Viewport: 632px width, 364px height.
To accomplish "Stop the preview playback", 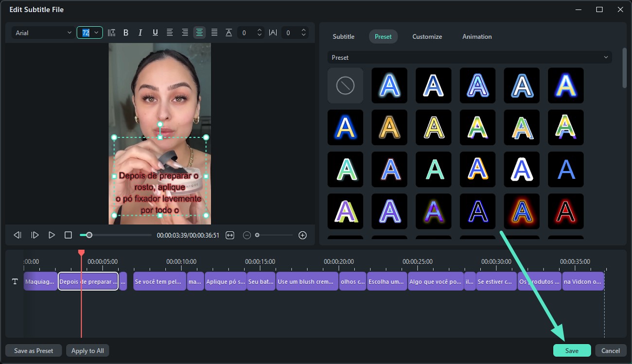I will pyautogui.click(x=68, y=235).
